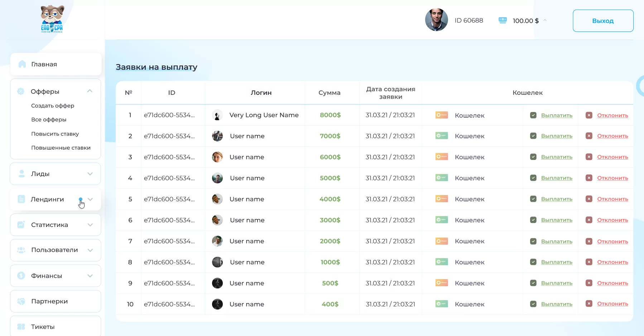Click the Партнерки handshake icon

[21, 301]
